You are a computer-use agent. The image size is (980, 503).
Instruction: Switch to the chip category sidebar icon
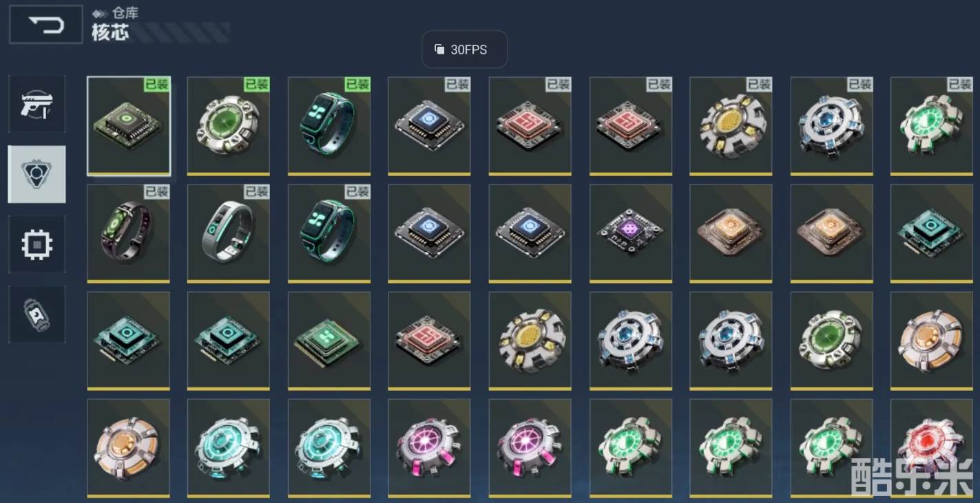(x=37, y=244)
